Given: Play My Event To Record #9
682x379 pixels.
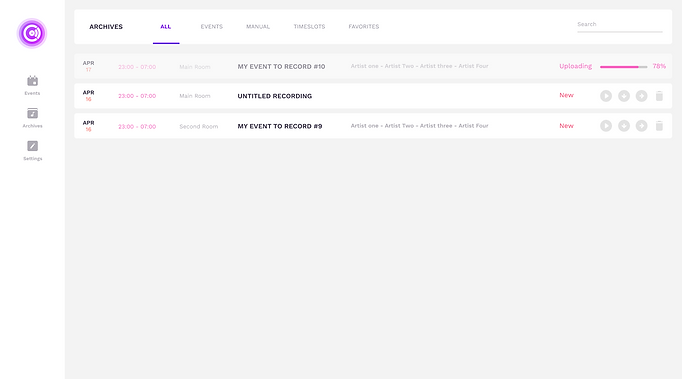Looking at the screenshot, I should (606, 126).
